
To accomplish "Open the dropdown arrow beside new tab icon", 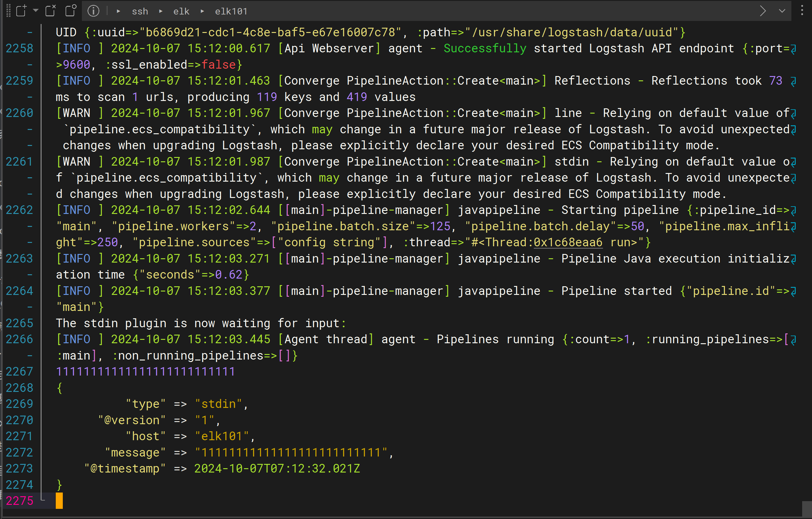I will pyautogui.click(x=36, y=11).
